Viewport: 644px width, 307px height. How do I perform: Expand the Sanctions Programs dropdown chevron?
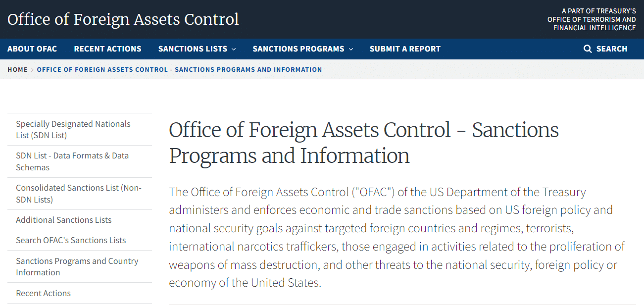(x=351, y=49)
